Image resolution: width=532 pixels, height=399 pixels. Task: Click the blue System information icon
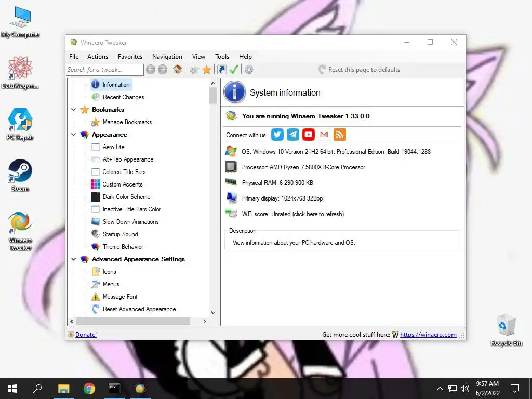coord(234,92)
